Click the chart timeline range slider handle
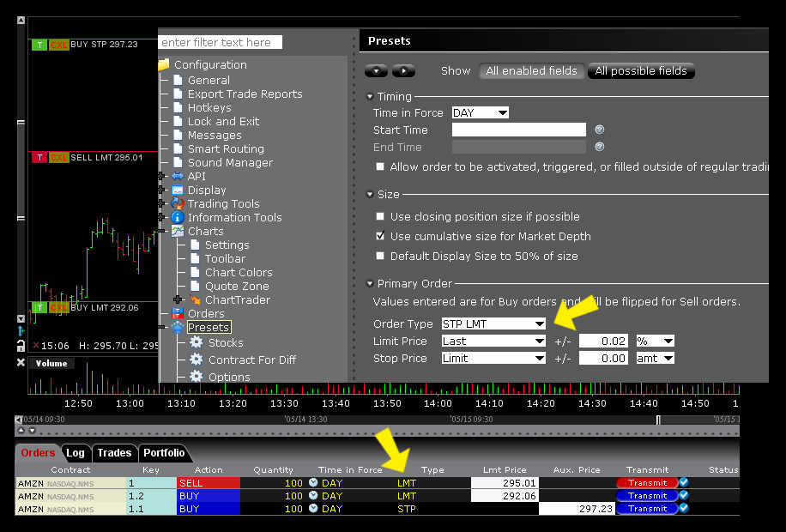786x532 pixels. (x=659, y=420)
